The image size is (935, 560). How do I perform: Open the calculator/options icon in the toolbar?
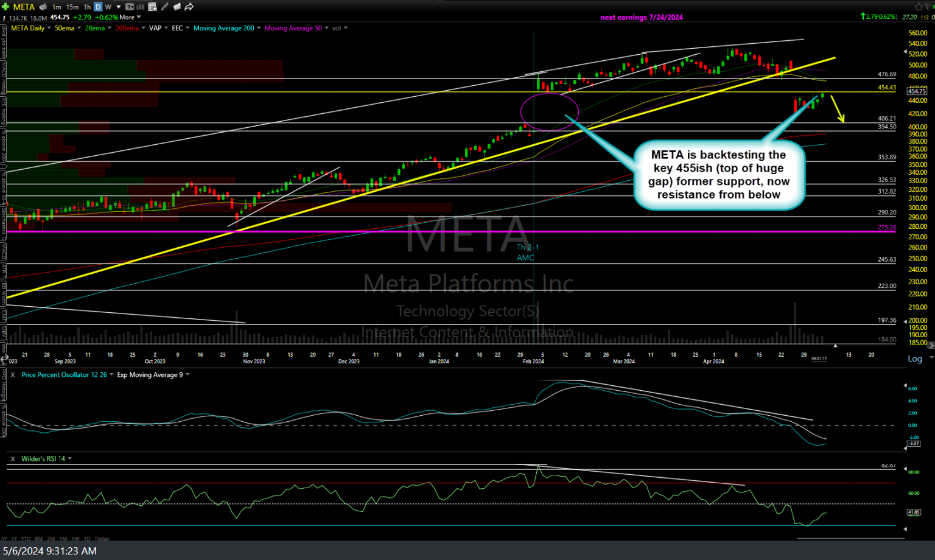(x=153, y=7)
